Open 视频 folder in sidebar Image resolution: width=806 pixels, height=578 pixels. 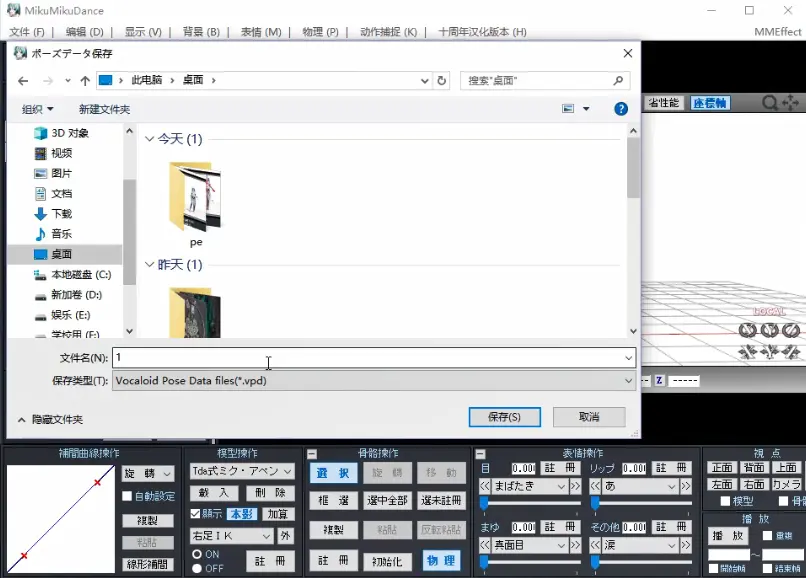53,153
